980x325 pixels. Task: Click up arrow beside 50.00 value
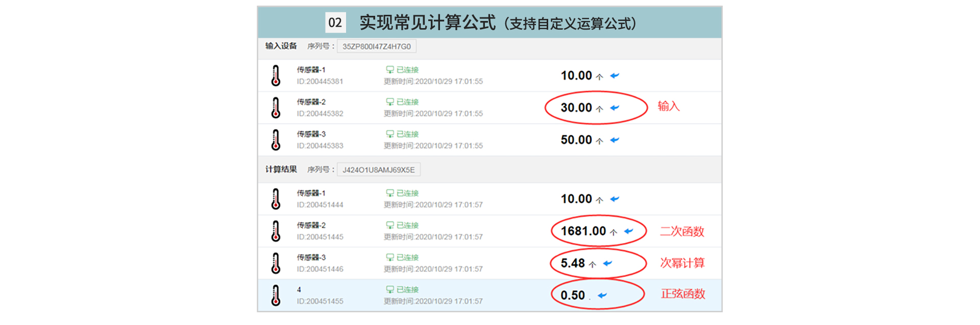tap(599, 141)
